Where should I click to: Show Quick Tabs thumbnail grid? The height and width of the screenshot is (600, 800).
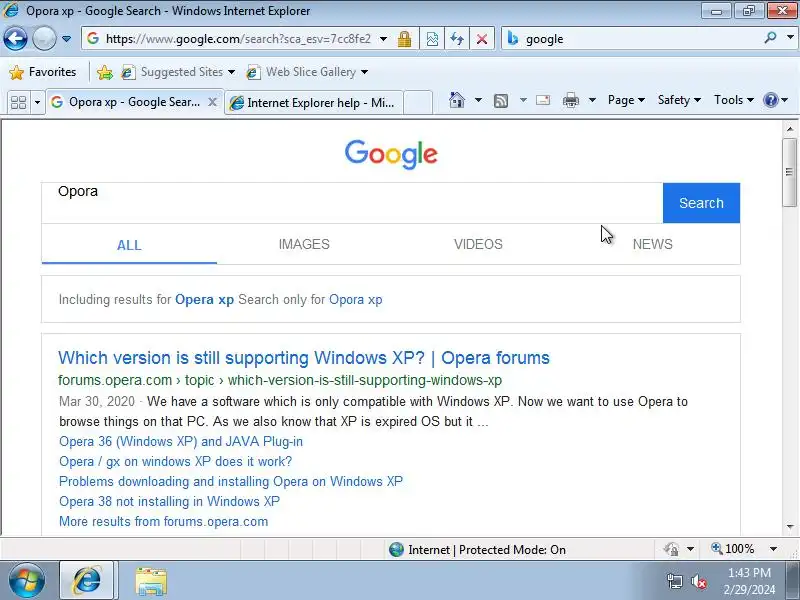[x=18, y=103]
